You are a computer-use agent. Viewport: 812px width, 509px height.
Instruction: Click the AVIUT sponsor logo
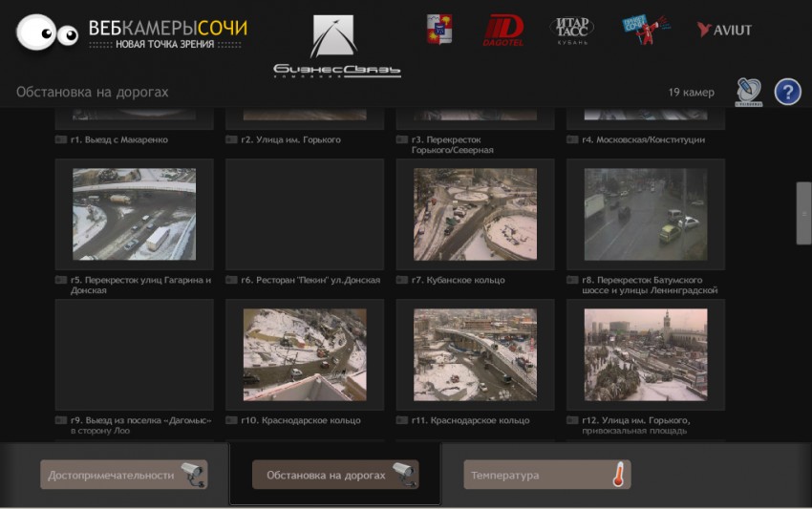(x=724, y=30)
